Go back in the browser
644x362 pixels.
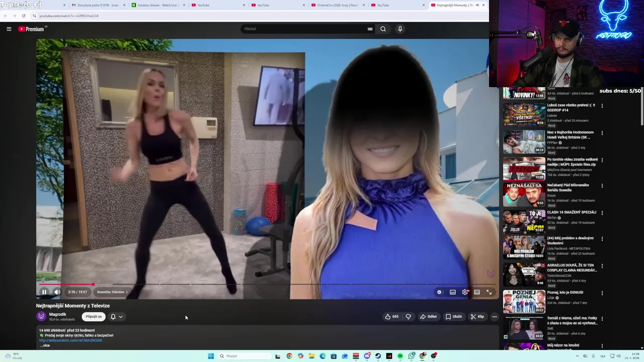coord(6,16)
